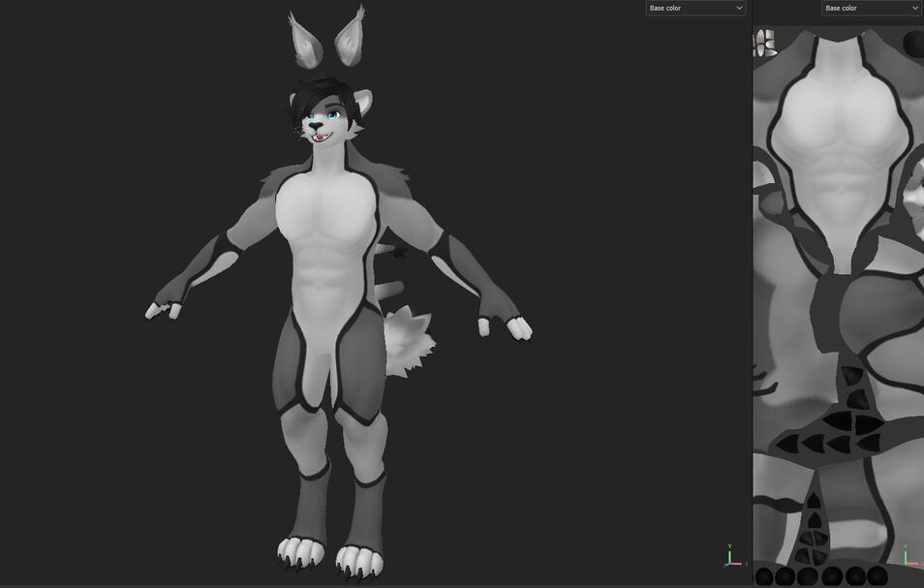Click the 2D view axis gizmo

(x=908, y=555)
